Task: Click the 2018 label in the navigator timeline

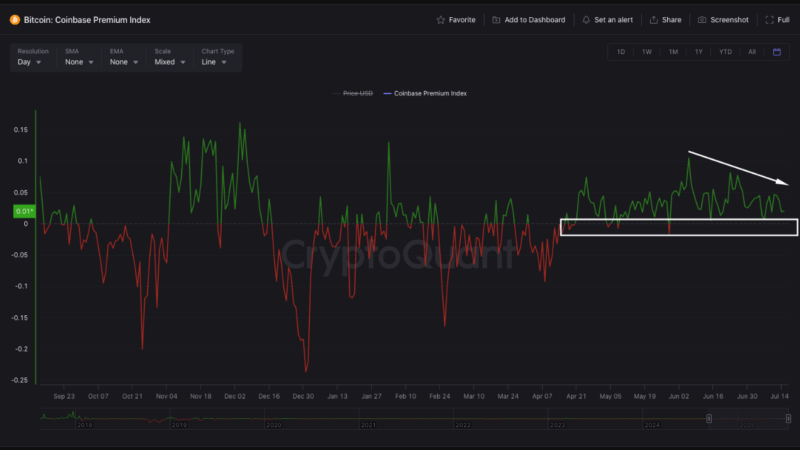Action: tap(85, 425)
